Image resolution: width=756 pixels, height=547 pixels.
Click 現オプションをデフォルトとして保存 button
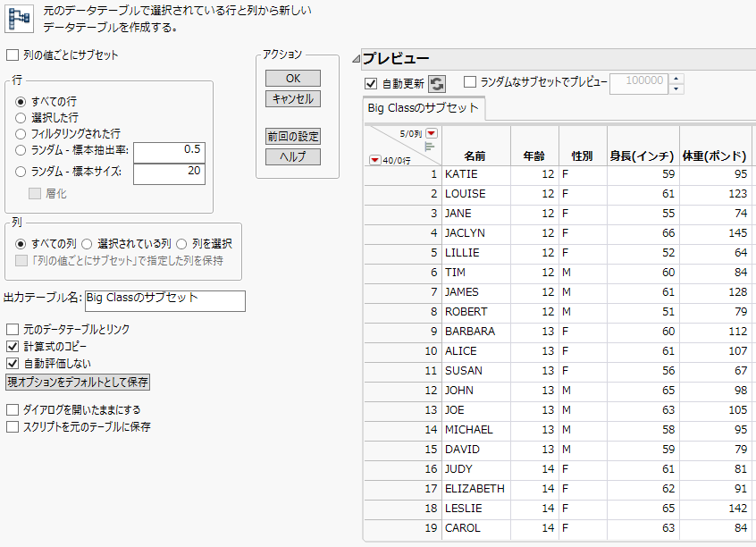tap(78, 383)
